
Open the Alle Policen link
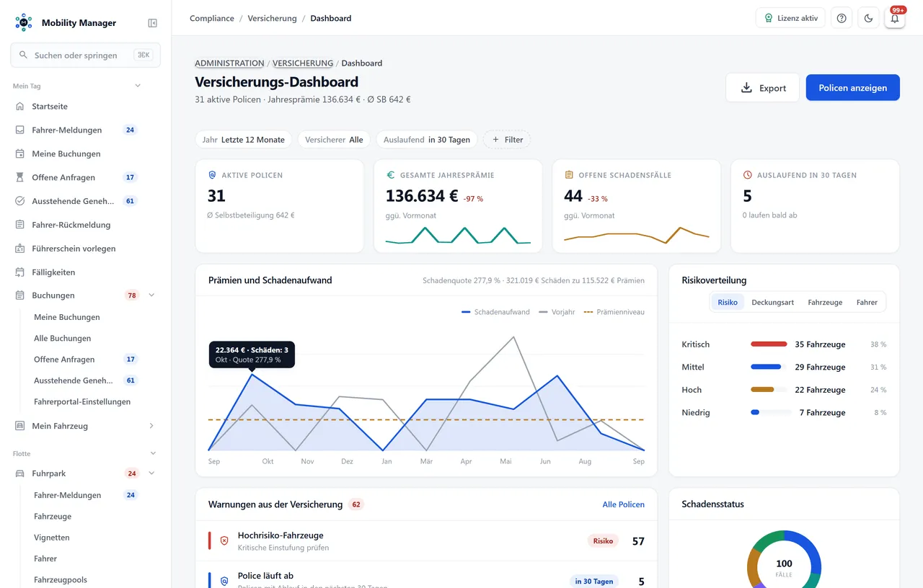624,504
